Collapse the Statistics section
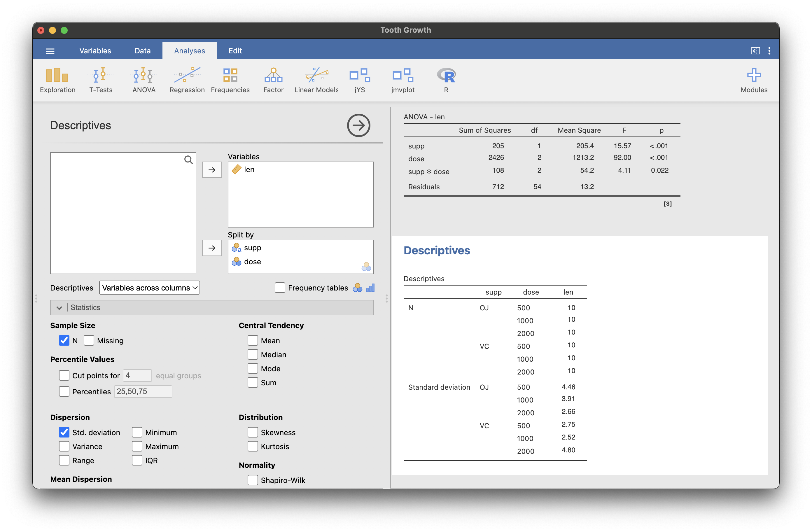The width and height of the screenshot is (812, 532). coord(212,307)
